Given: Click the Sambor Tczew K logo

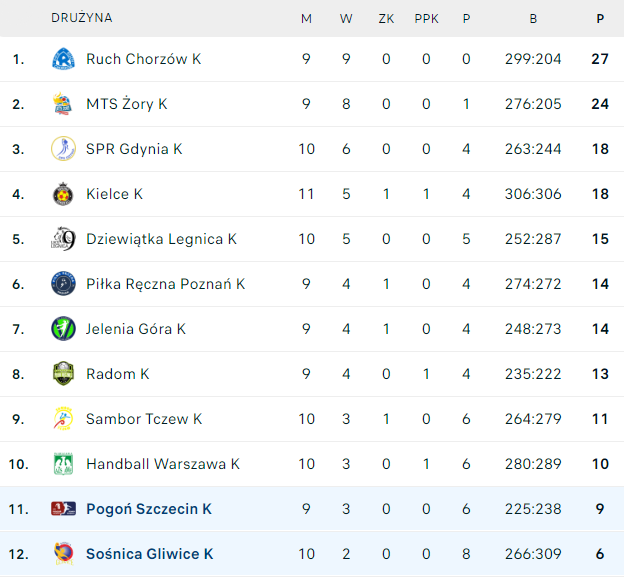Looking at the screenshot, I should click(x=63, y=419).
